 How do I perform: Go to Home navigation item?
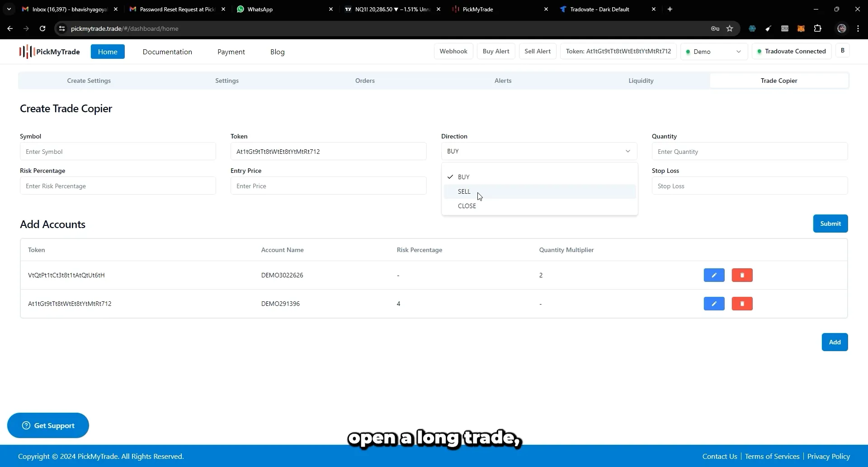pos(108,52)
